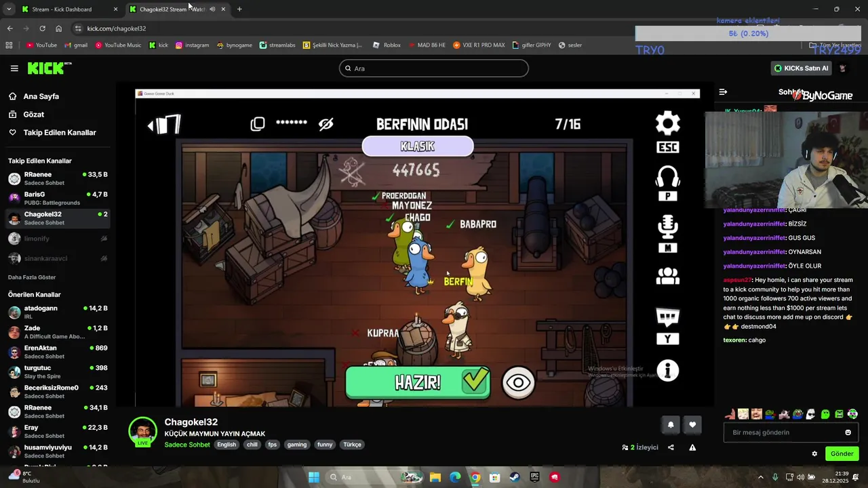
Task: Insert the Patrick hand emote in chat
Action: coord(730,414)
